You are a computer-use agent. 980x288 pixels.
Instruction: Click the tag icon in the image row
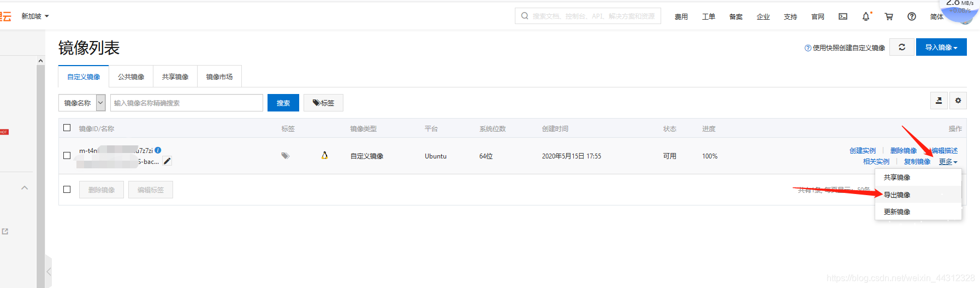tap(285, 156)
